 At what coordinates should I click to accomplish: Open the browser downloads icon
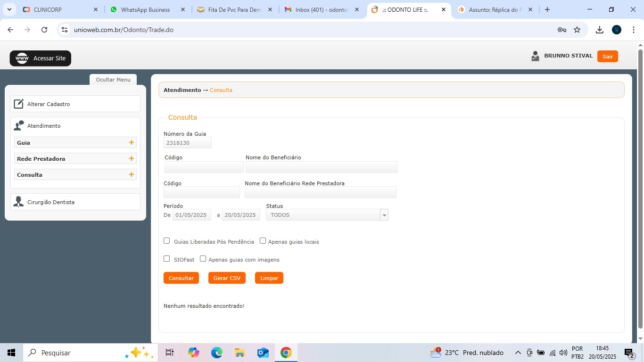coord(600,30)
